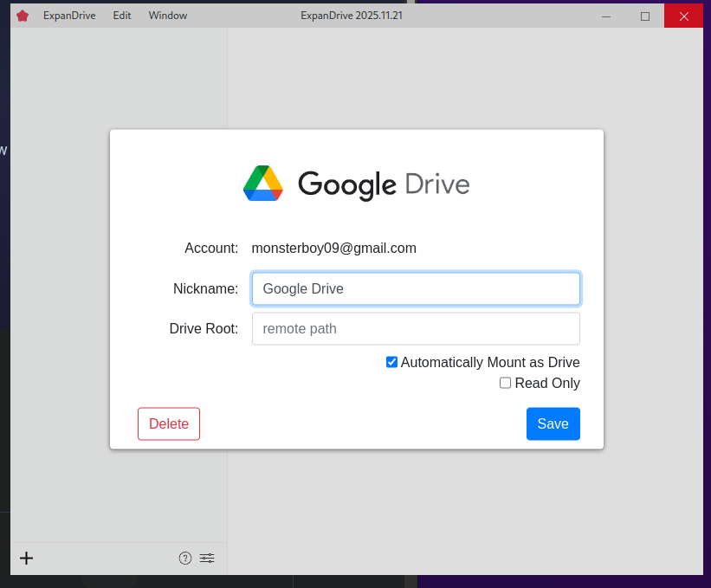711x588 pixels.
Task: Enable the Read Only checkbox
Action: pyautogui.click(x=505, y=383)
